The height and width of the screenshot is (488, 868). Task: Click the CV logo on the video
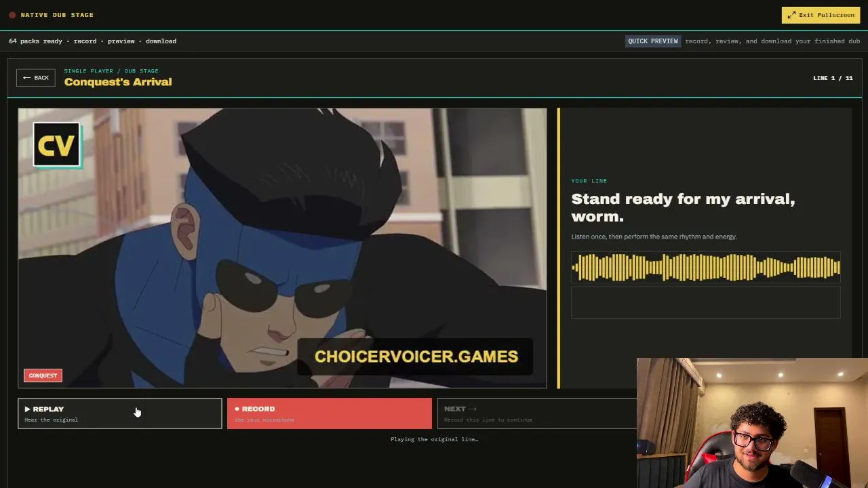[57, 144]
